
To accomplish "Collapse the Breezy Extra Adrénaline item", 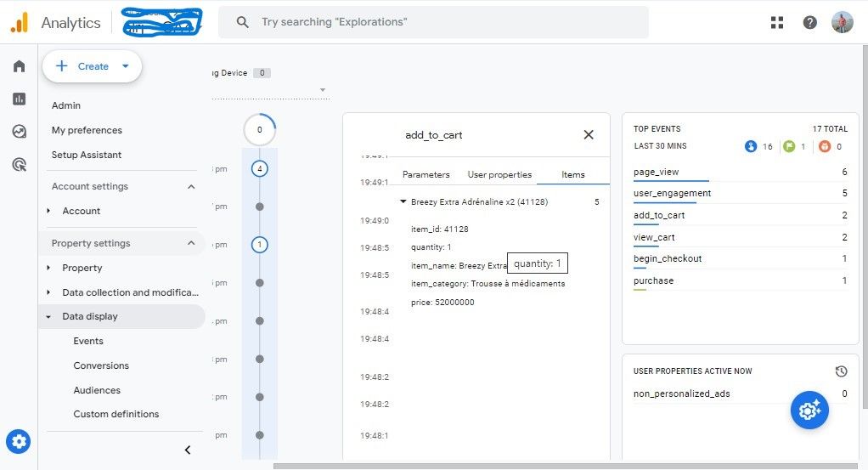I will pos(403,201).
